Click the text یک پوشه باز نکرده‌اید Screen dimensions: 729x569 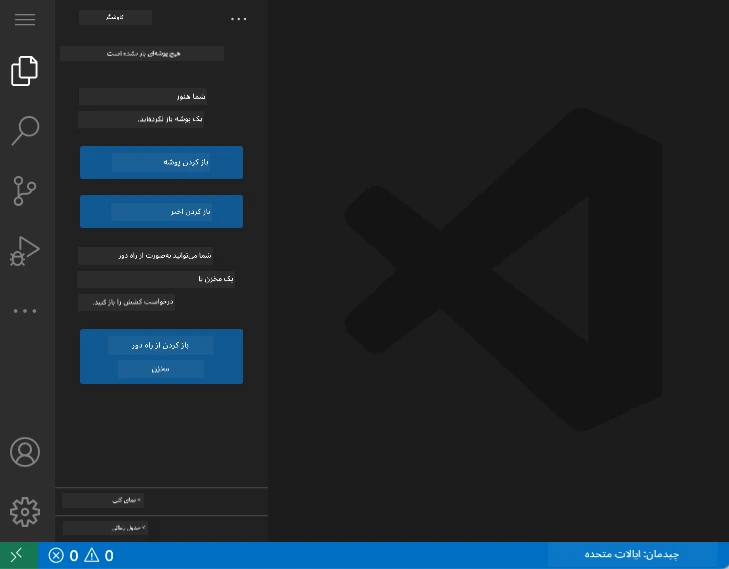[x=170, y=119]
